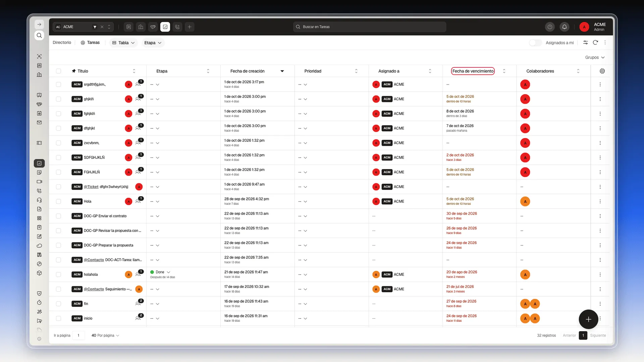Open the phone calls icon in the top bar
The width and height of the screenshot is (644, 362).
coord(177,27)
